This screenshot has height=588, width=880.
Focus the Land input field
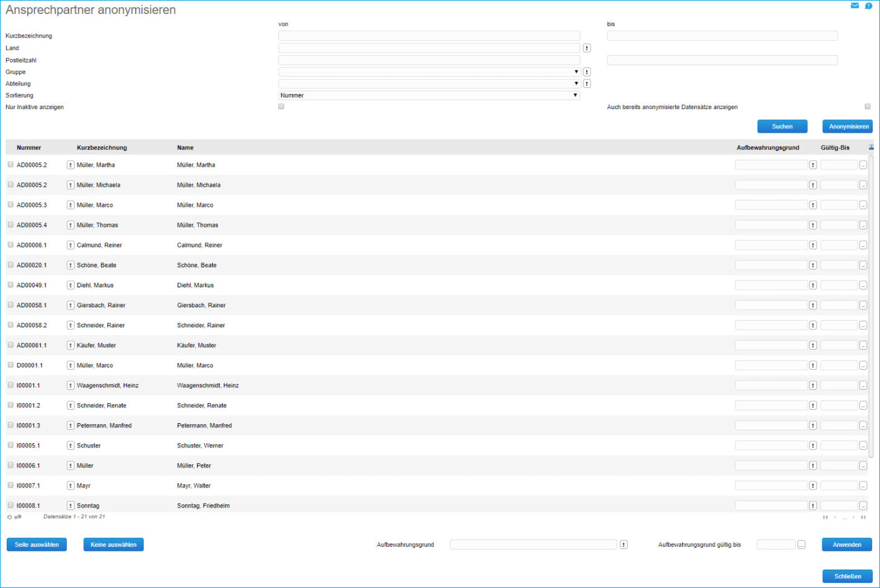pyautogui.click(x=429, y=48)
